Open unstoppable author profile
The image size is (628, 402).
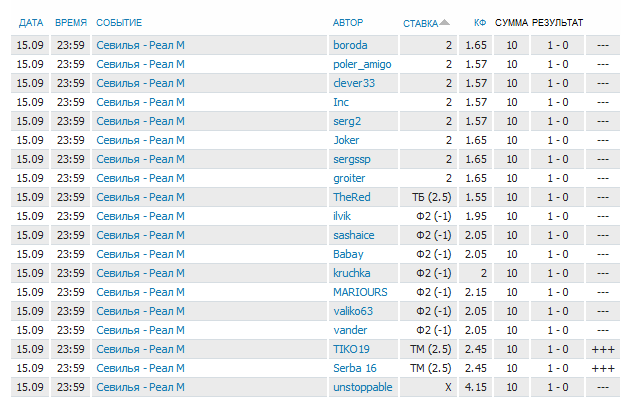[x=362, y=388]
